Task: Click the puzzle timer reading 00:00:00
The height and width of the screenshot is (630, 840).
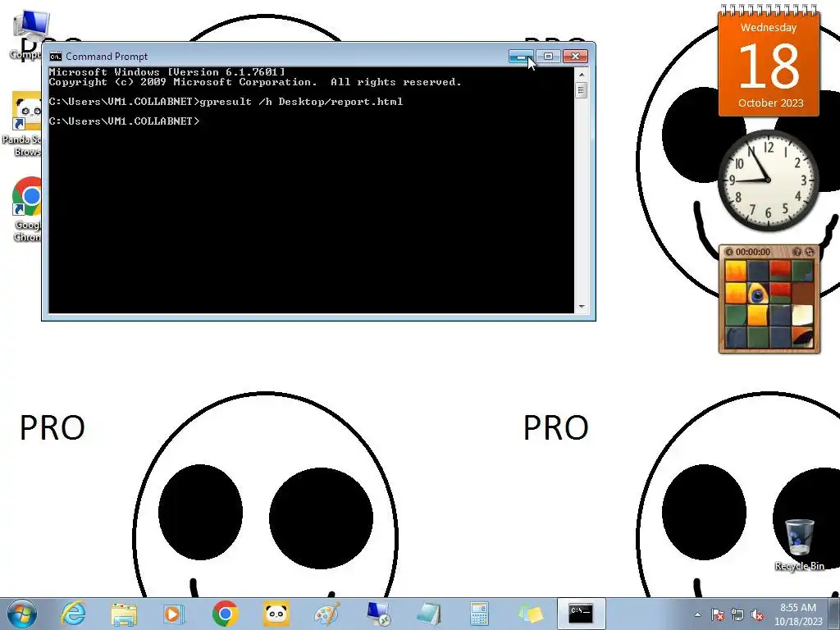Action: tap(753, 252)
